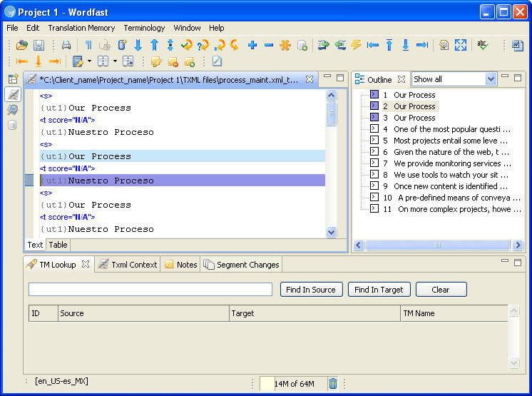Screen dimensions: 532x396
Task: Open the Terminology menu
Action: tap(144, 28)
